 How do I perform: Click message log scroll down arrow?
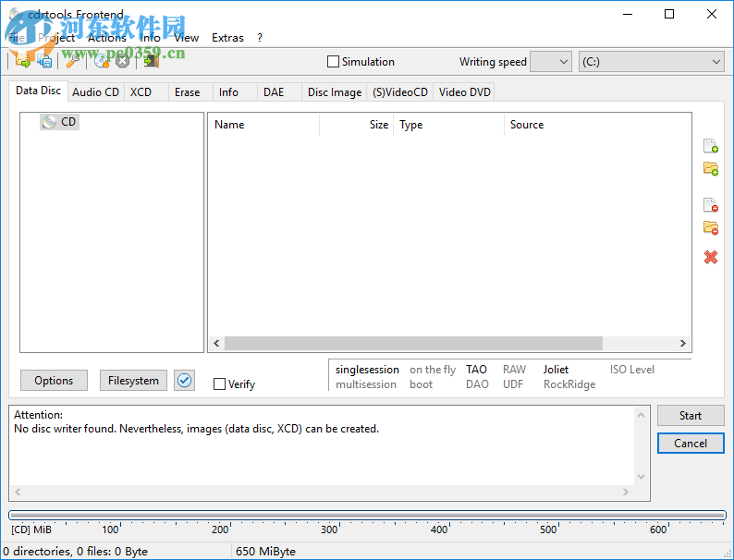642,477
